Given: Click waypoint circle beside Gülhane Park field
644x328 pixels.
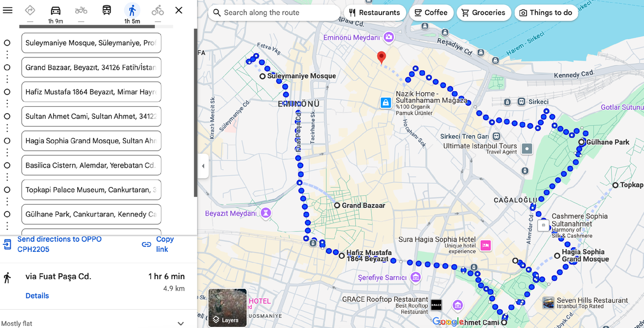Looking at the screenshot, I should pyautogui.click(x=7, y=214).
